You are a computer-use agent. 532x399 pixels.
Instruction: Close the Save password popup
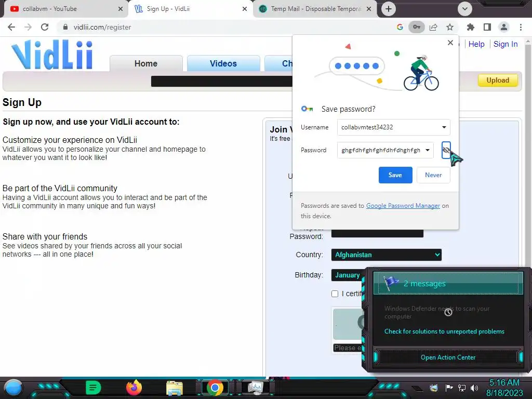click(450, 43)
